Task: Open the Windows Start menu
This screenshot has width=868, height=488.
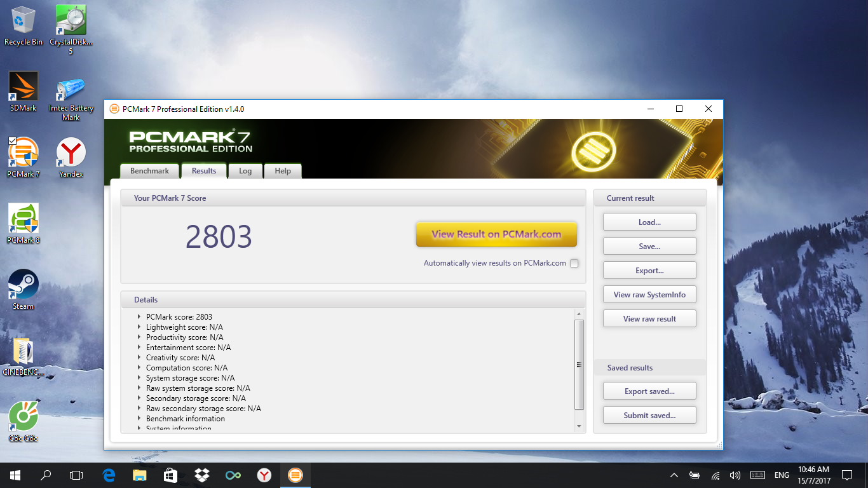Action: coord(15,475)
